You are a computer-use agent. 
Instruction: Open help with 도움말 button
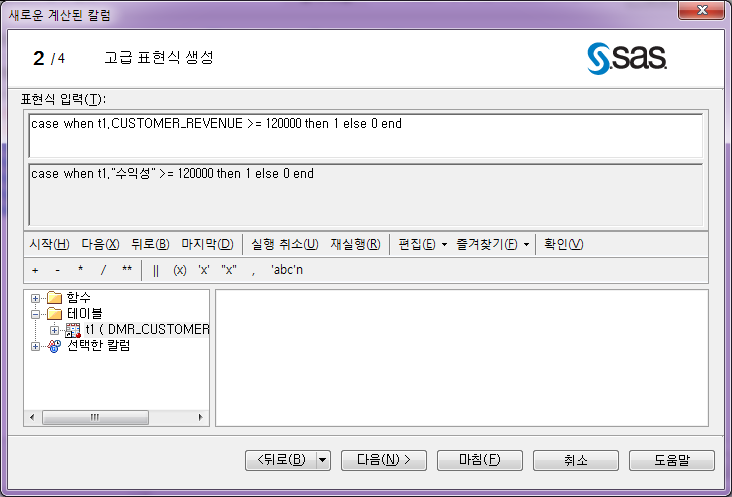pyautogui.click(x=672, y=461)
